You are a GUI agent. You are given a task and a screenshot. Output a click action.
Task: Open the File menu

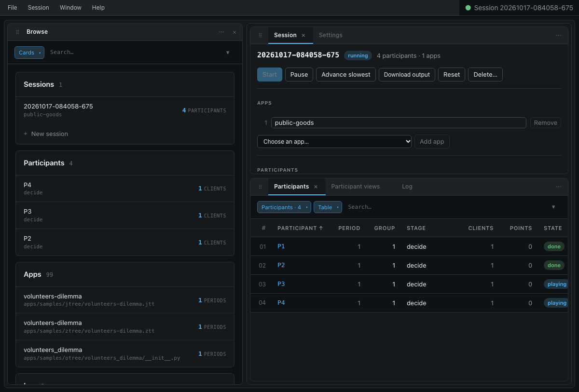[13, 8]
